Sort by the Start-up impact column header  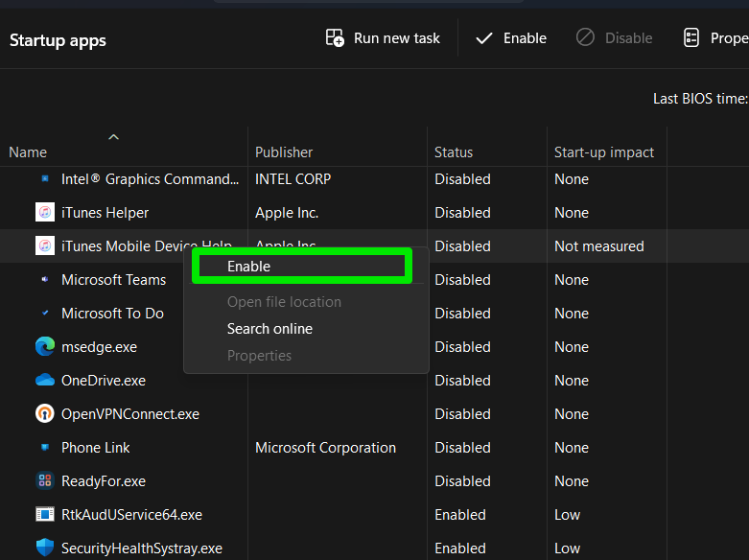(x=604, y=152)
